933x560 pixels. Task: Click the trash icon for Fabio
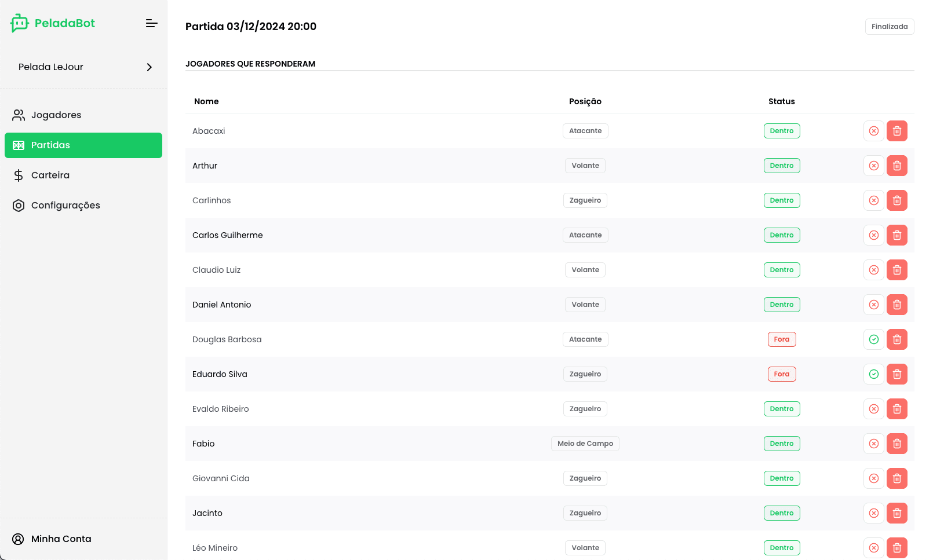(x=896, y=444)
